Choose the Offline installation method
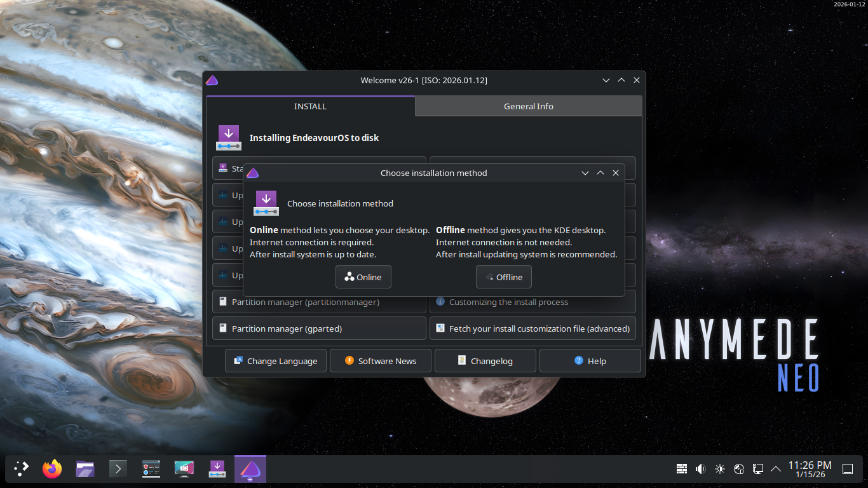The height and width of the screenshot is (488, 868). [504, 277]
